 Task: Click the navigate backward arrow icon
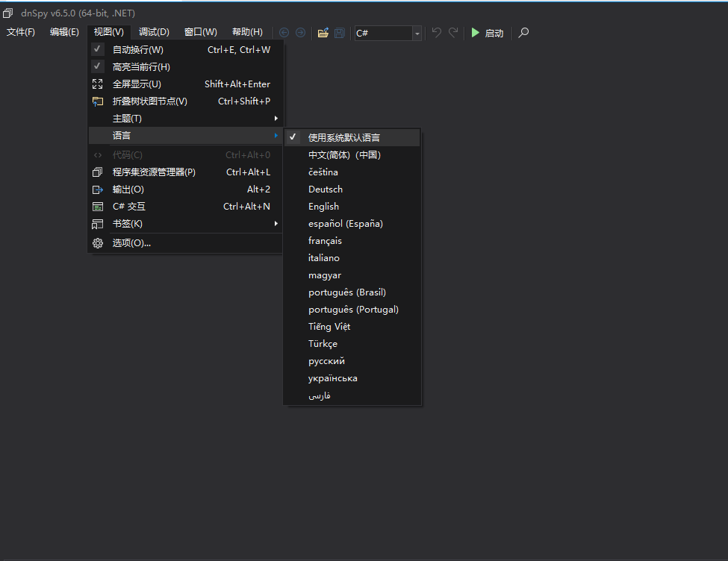[x=284, y=33]
